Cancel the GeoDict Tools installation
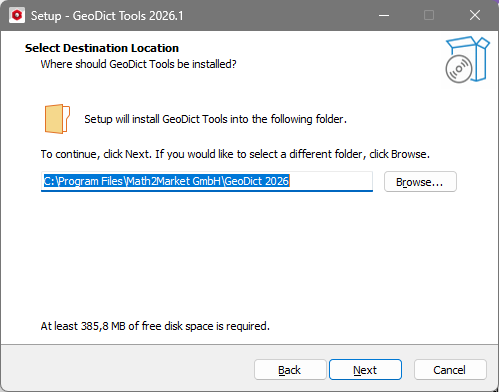Viewport: 499px width, 392px height. click(x=450, y=370)
